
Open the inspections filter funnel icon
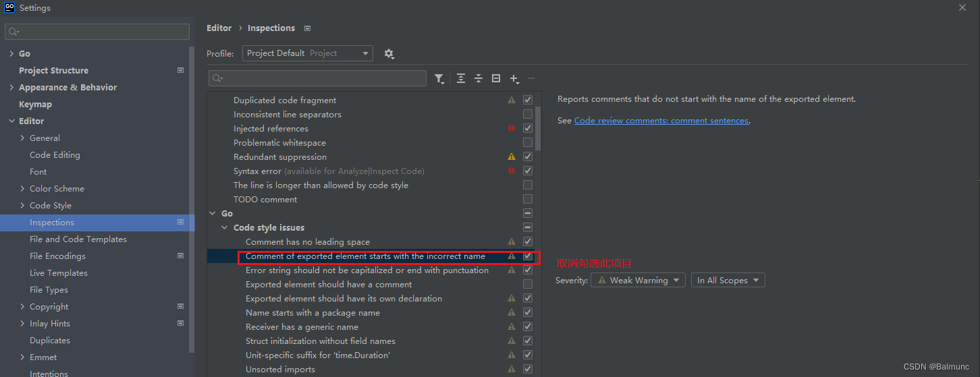(x=439, y=79)
